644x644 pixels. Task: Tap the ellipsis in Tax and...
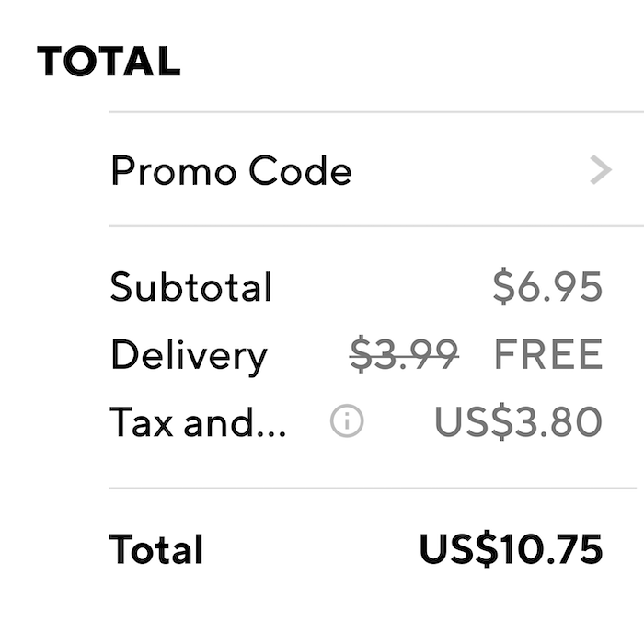270,433
